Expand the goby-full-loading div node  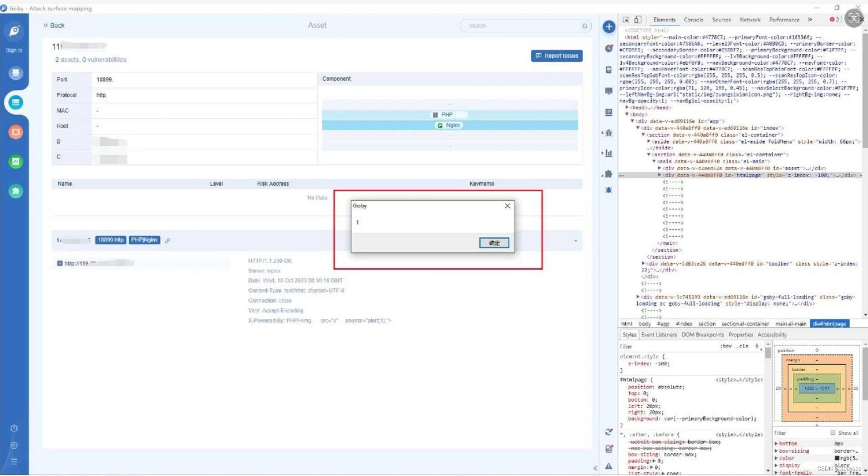[x=638, y=297]
